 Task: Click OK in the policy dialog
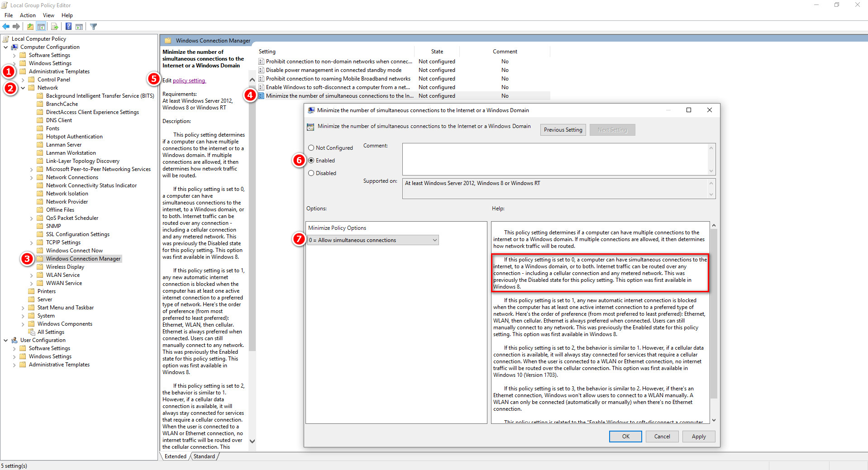click(625, 437)
